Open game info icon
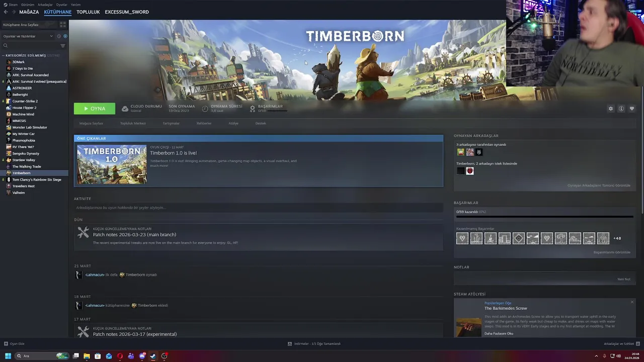The width and height of the screenshot is (644, 362). pyautogui.click(x=621, y=109)
